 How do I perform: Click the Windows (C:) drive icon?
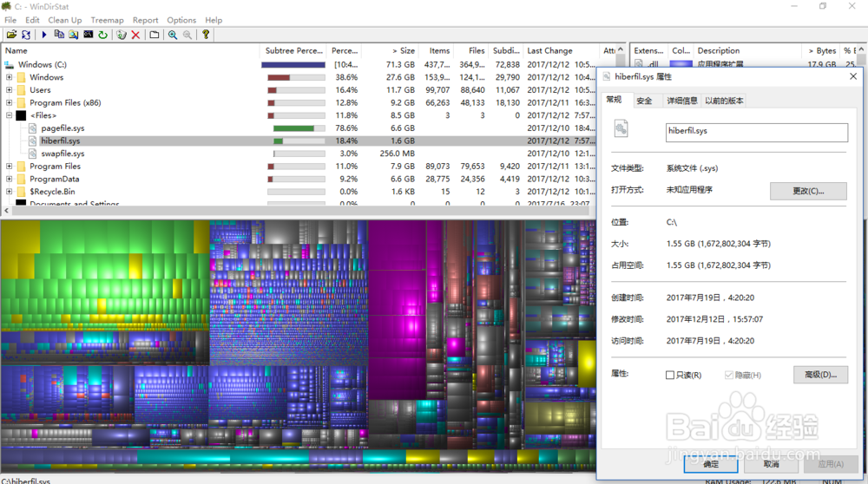(9, 65)
